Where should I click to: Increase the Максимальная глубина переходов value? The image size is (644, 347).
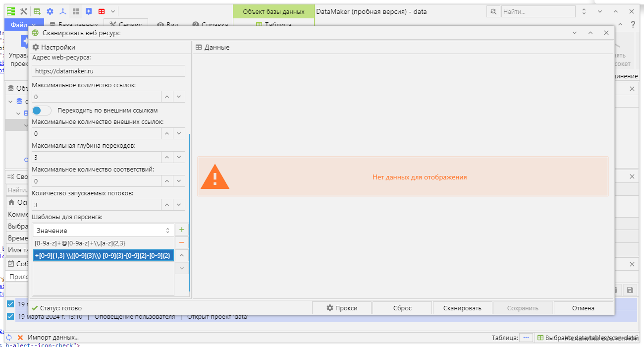pos(167,157)
